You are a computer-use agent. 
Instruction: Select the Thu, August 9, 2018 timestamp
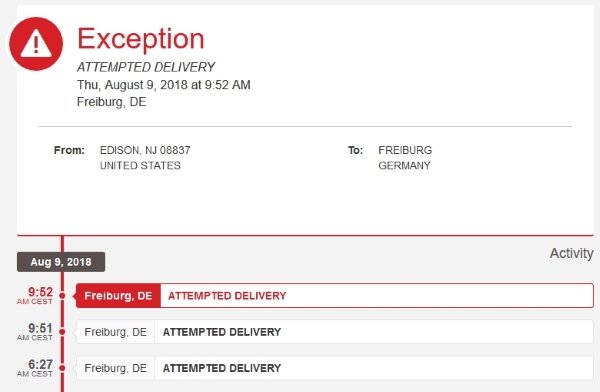164,85
